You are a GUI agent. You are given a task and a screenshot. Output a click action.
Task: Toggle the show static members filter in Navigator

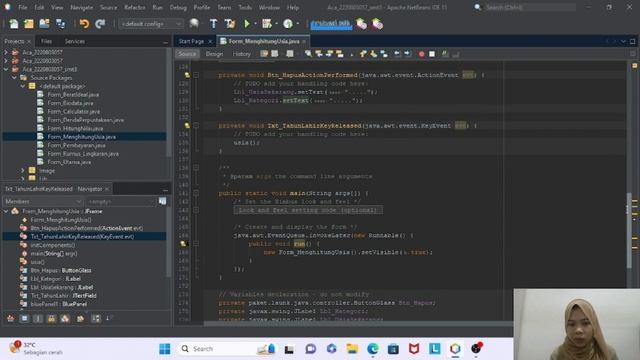(x=38, y=318)
